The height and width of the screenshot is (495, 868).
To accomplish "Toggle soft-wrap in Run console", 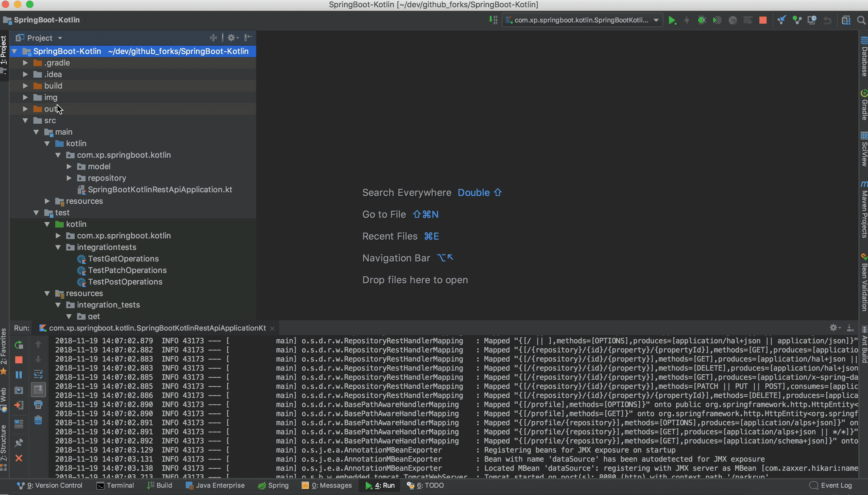I will (38, 375).
